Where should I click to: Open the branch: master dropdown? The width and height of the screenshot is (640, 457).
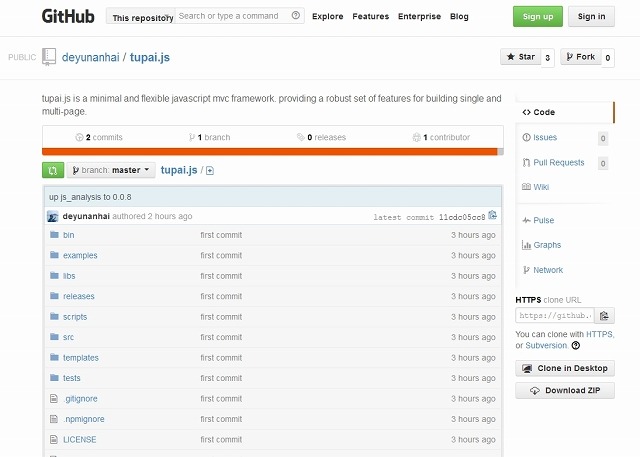(111, 170)
